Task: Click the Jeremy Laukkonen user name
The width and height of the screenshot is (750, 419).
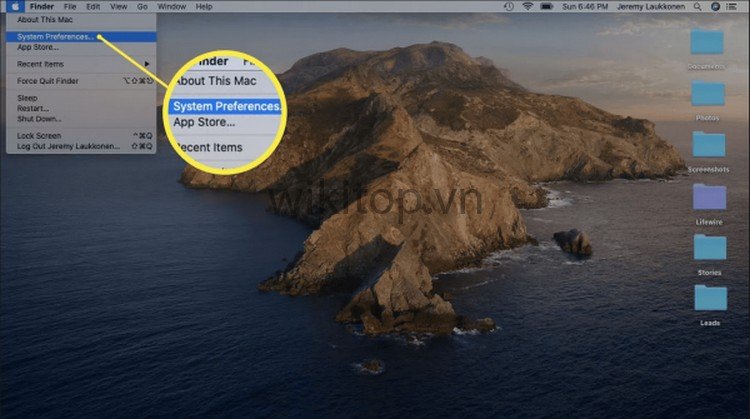Action: tap(652, 6)
